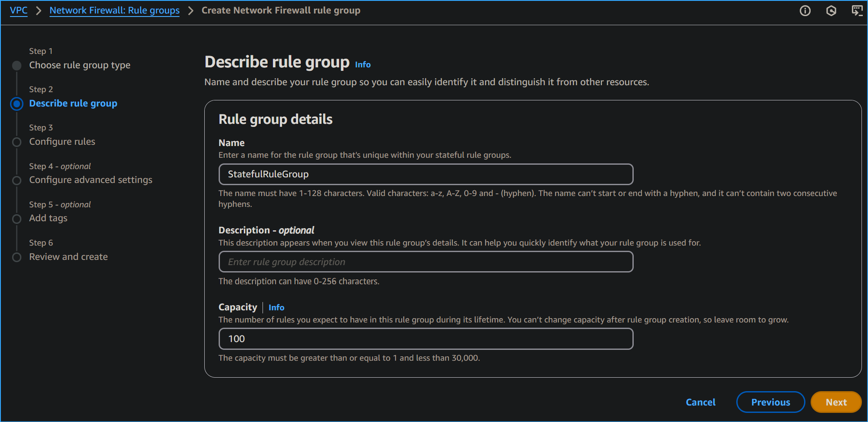Click Info beside the Capacity label

pyautogui.click(x=276, y=307)
